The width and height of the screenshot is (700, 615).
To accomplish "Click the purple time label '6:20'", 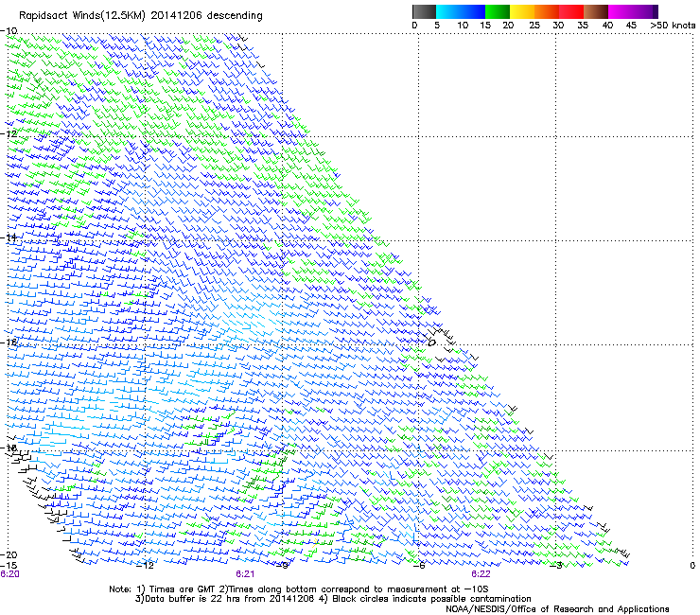I will point(9,574).
